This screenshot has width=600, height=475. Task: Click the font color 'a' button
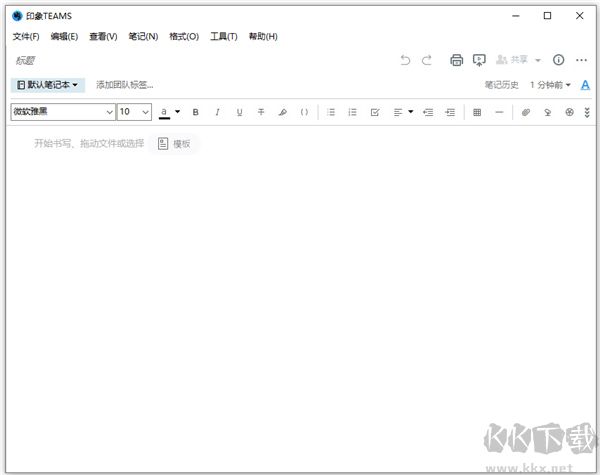pos(164,113)
